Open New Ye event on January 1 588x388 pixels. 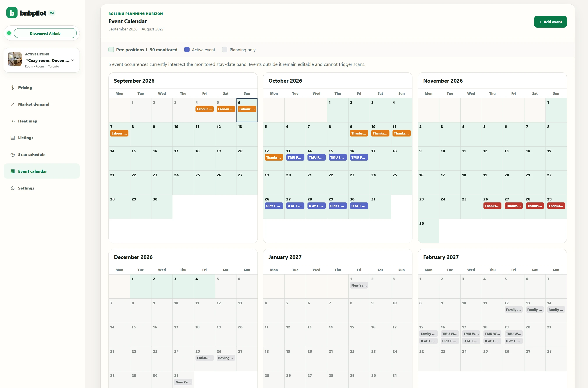tap(359, 285)
